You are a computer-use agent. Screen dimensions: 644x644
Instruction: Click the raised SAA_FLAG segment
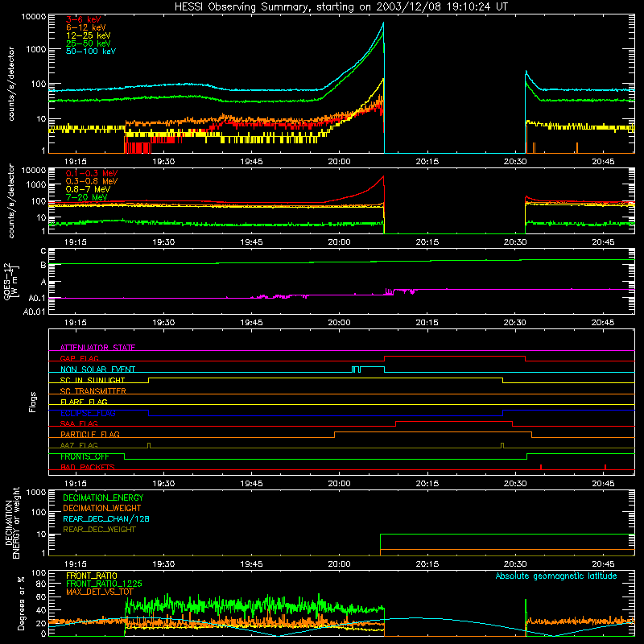tap(454, 421)
